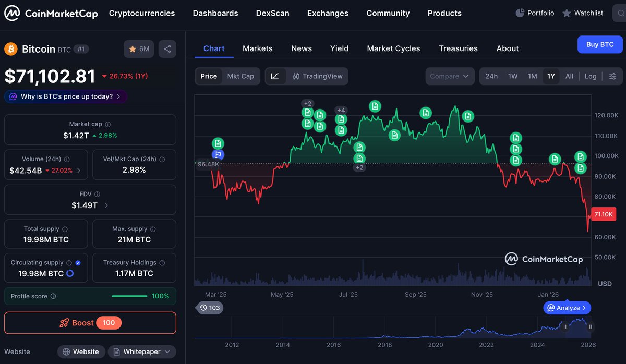Image resolution: width=626 pixels, height=364 pixels.
Task: Click left range handle on overview chart
Action: 565,326
